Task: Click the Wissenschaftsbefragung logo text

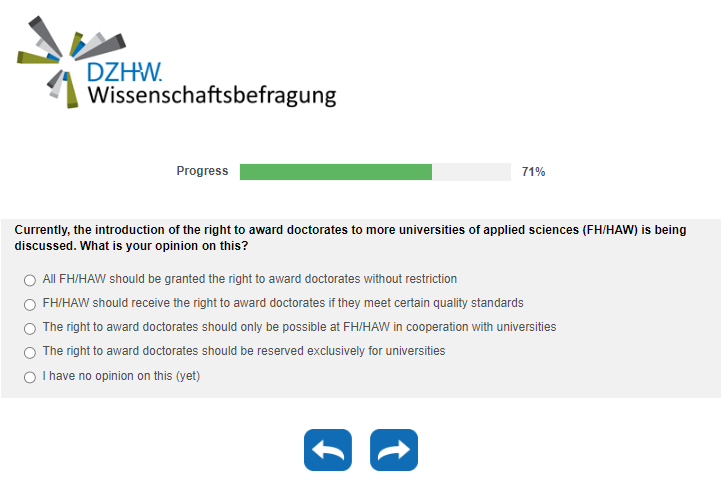Action: click(211, 96)
